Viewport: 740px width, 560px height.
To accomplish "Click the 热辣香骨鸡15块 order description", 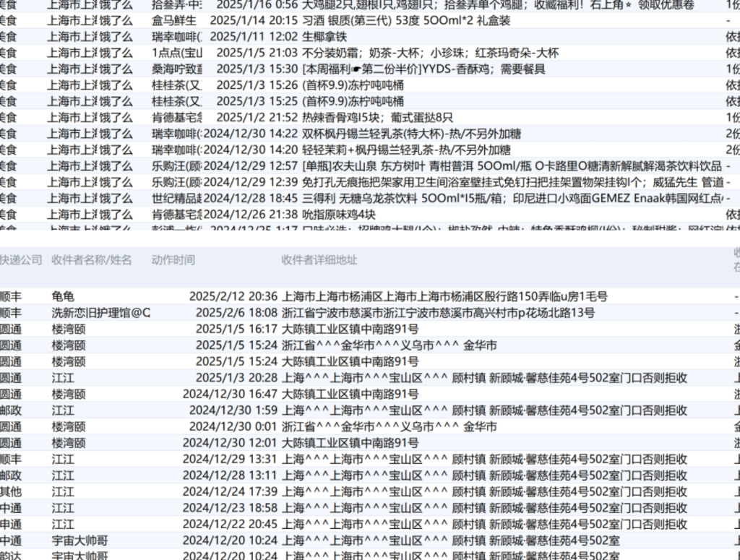I will point(377,118).
